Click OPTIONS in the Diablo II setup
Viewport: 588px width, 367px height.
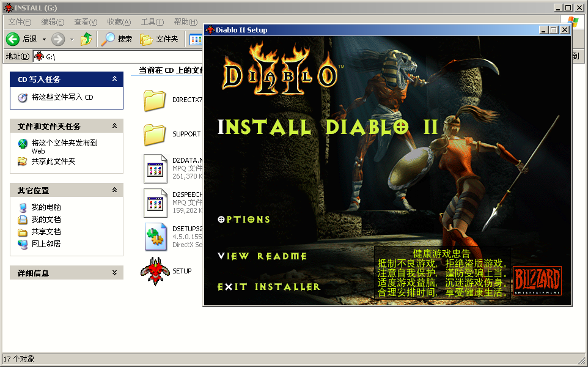(244, 220)
